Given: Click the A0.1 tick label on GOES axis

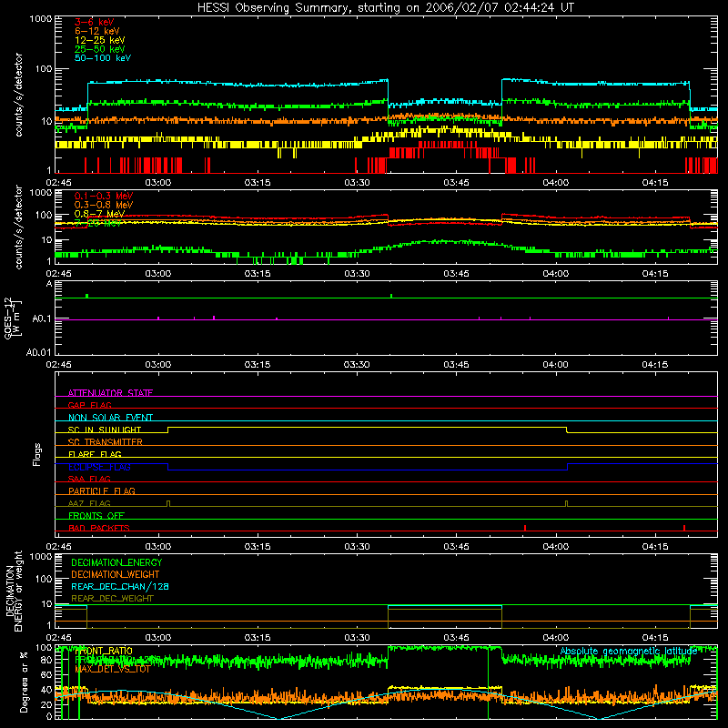Looking at the screenshot, I should point(41,319).
